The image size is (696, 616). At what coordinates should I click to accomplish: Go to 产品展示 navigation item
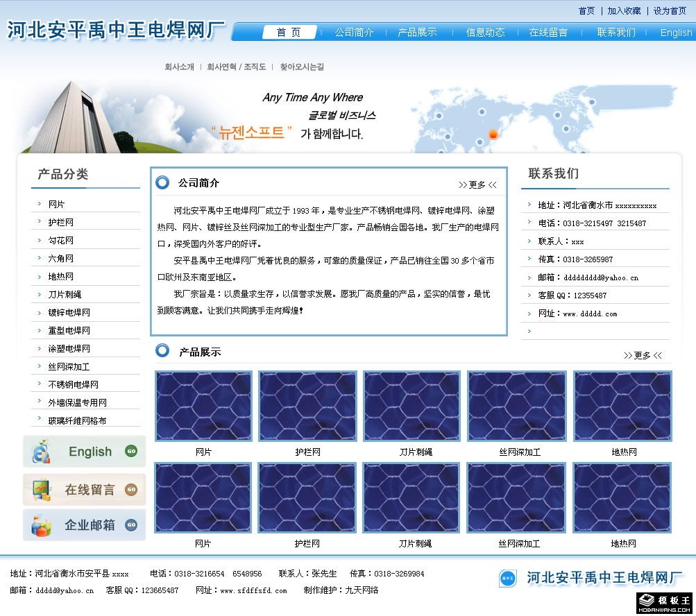tap(417, 33)
